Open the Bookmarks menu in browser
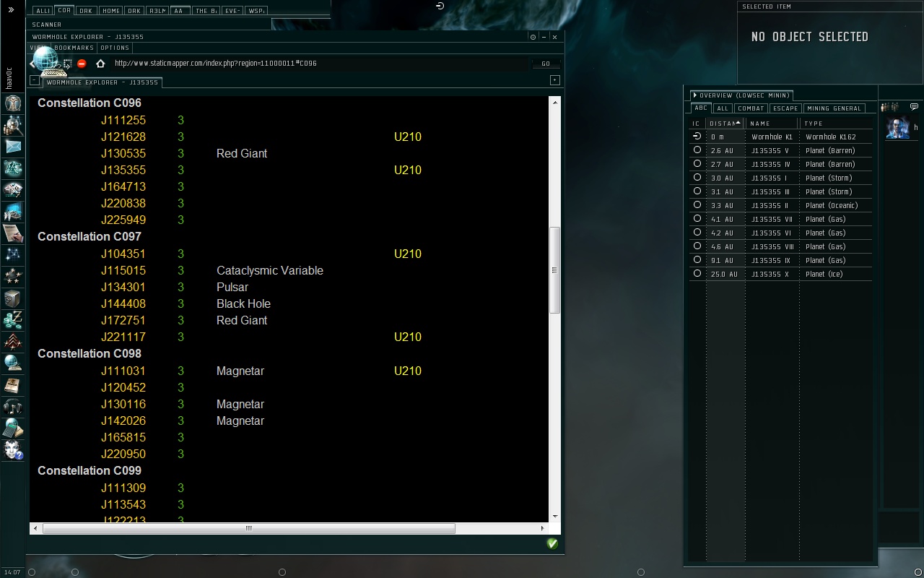Viewport: 924px width, 578px height. (x=74, y=48)
